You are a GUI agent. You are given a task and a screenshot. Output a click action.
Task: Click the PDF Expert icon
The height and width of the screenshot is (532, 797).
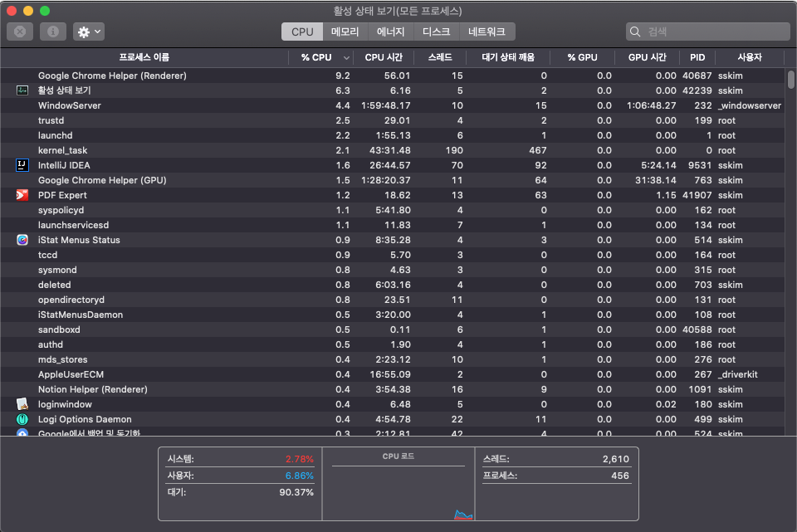22,195
